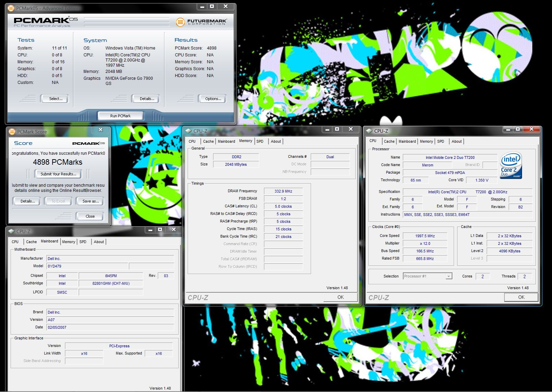Click the PCMark Score 4898 result value
The width and height of the screenshot is (552, 392).
212,48
